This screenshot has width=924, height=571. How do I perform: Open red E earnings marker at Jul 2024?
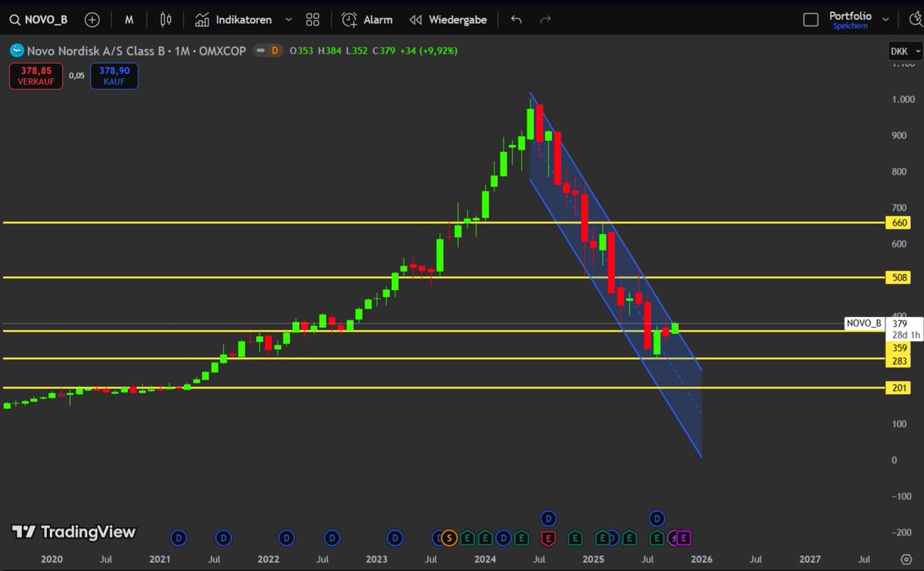click(548, 537)
